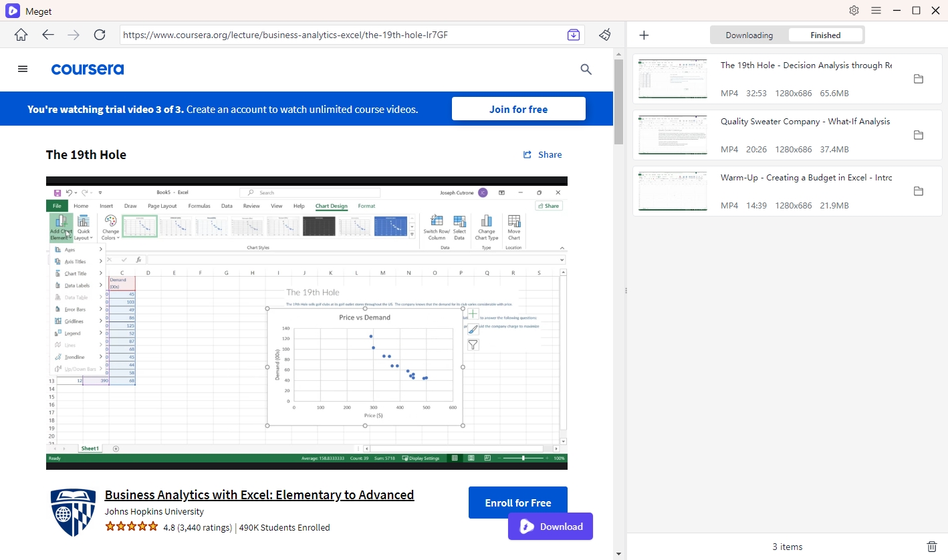Viewport: 948px width, 560px height.
Task: Click Move Chart icon in the video
Action: pyautogui.click(x=513, y=228)
